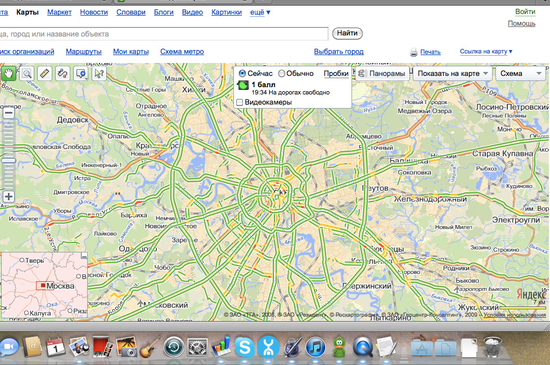Open the Ссылка на карту dropdown
This screenshot has width=550, height=365.
486,52
